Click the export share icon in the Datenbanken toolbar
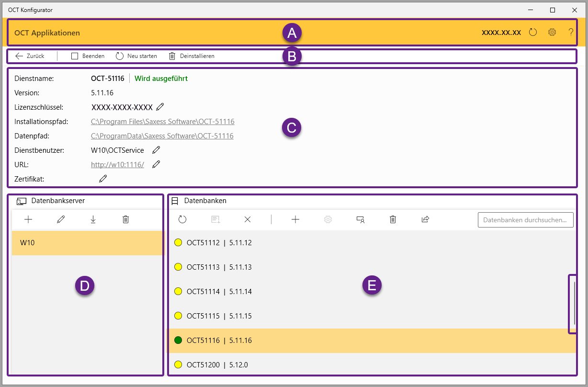 [x=425, y=219]
